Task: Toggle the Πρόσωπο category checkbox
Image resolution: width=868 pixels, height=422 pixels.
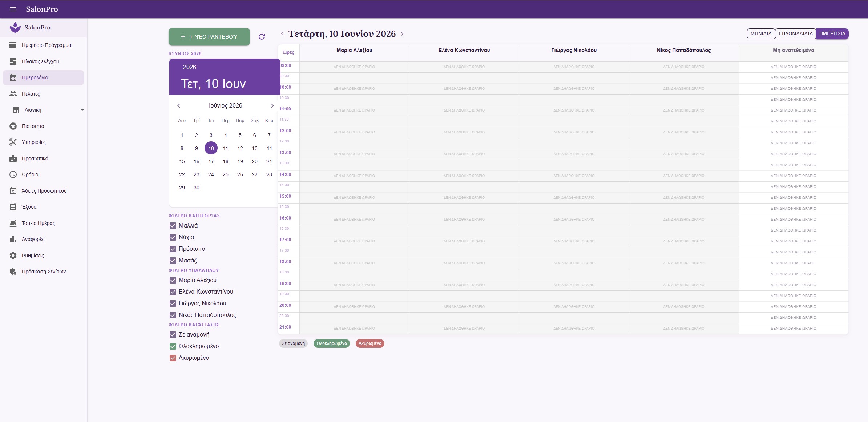Action: (173, 249)
